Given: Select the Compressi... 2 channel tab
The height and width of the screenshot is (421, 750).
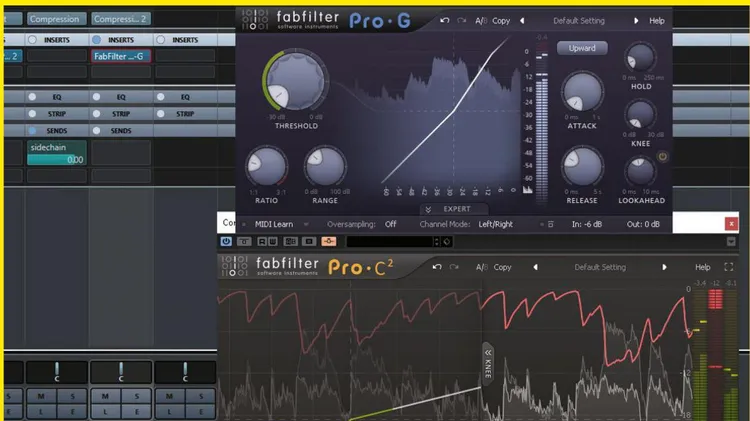Looking at the screenshot, I should (120, 19).
